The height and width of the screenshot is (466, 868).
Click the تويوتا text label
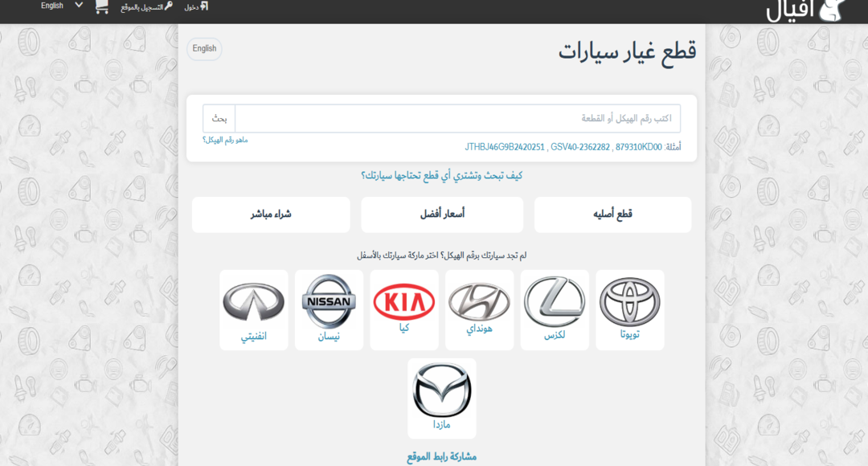(629, 334)
